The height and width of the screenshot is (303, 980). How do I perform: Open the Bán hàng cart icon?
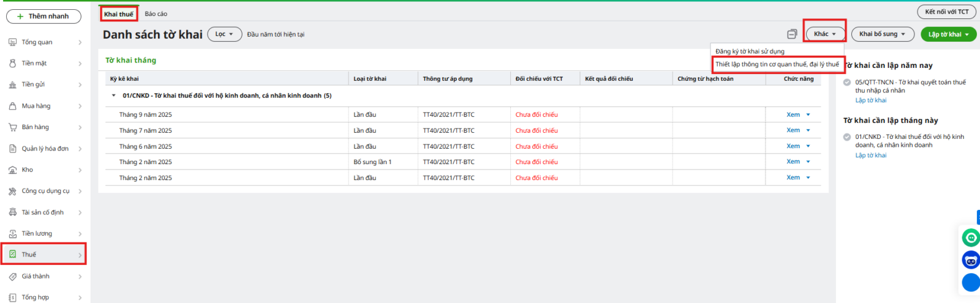click(13, 127)
